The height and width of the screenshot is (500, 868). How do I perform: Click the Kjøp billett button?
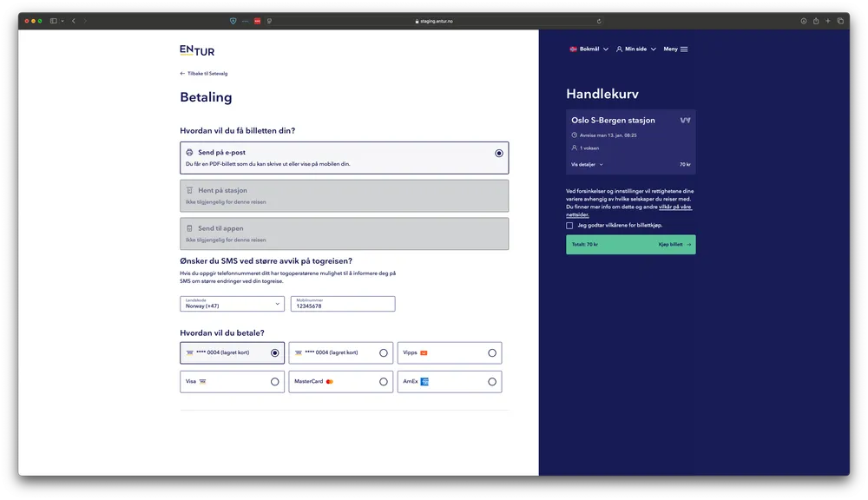(x=674, y=245)
